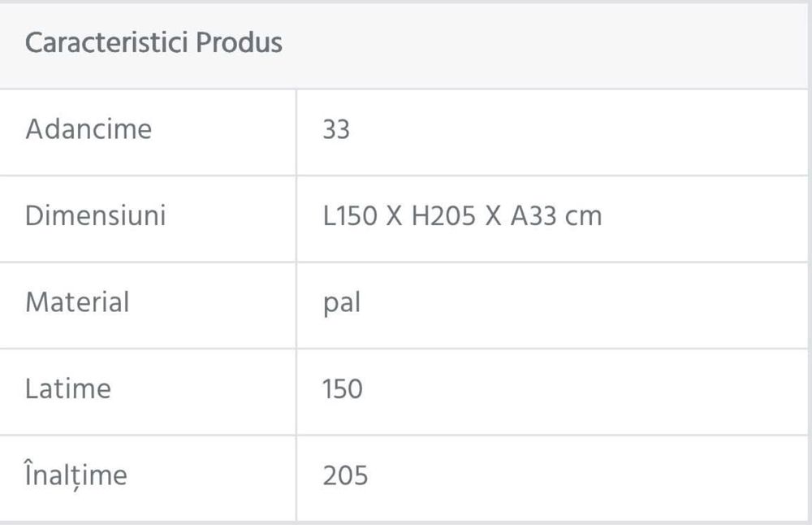Select the Adancime label cell
Viewport: 812px width, 525px height.
[x=148, y=132]
